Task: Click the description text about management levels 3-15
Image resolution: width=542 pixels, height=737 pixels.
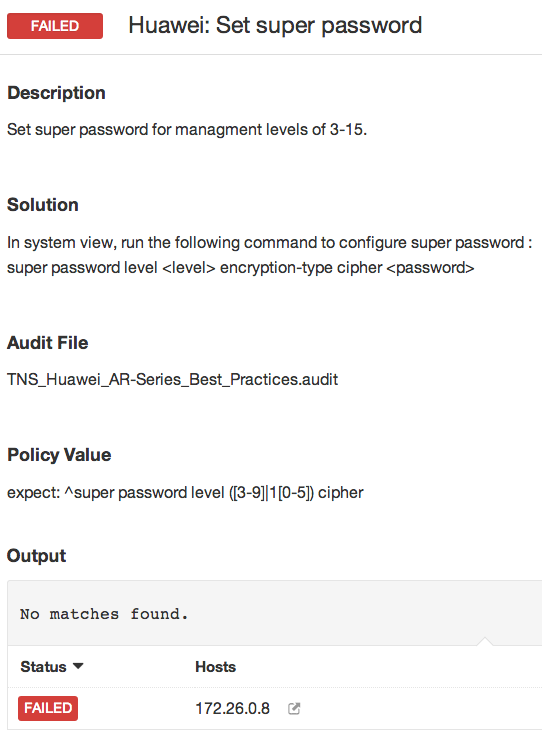Action: point(187,129)
